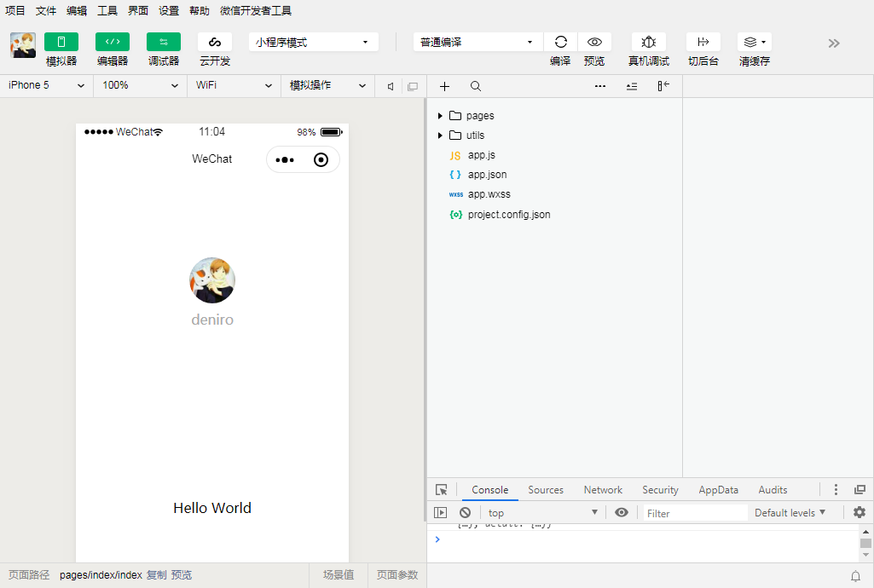Click the 预览 preview eye icon
The image size is (874, 588).
pyautogui.click(x=594, y=42)
